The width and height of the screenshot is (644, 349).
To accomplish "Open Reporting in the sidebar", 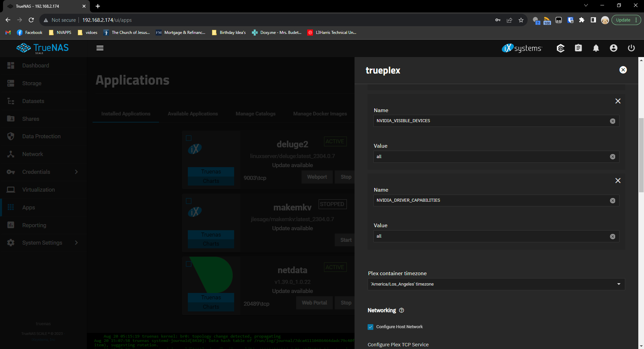I will tap(43, 225).
